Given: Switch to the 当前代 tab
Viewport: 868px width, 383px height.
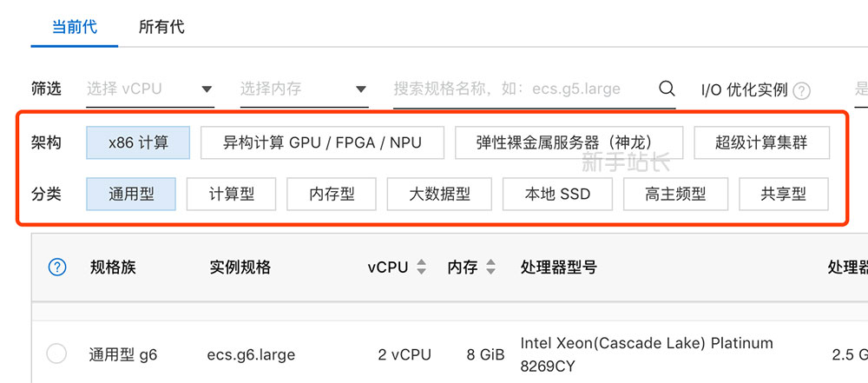Looking at the screenshot, I should click(74, 27).
